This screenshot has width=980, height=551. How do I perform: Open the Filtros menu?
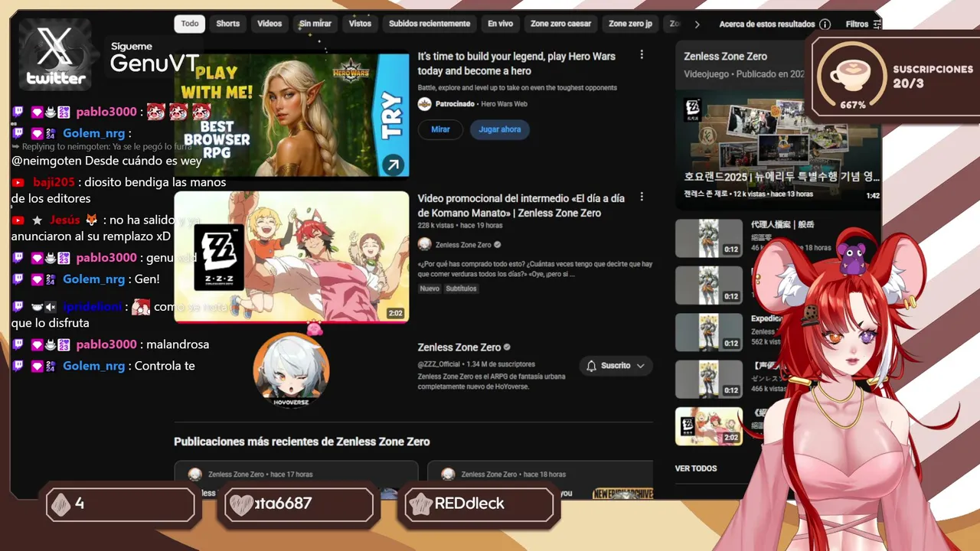click(x=863, y=24)
